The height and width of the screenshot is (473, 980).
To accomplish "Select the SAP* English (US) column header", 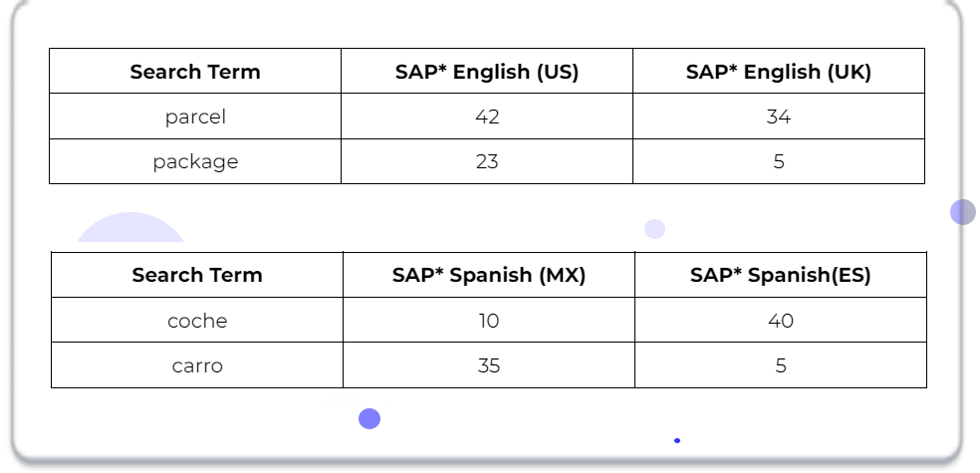I will coord(487,72).
